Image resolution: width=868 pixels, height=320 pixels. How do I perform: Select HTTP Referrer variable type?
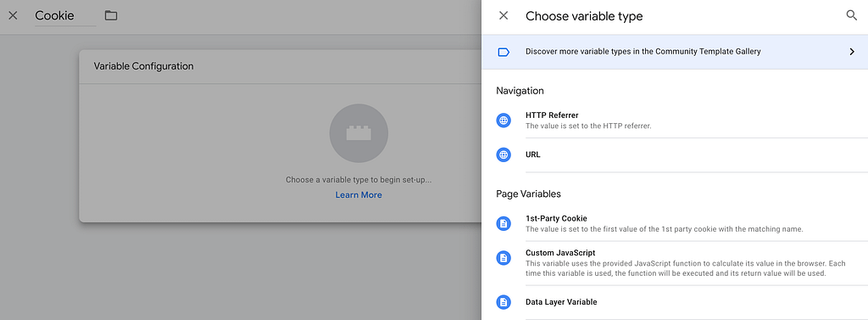pos(675,121)
